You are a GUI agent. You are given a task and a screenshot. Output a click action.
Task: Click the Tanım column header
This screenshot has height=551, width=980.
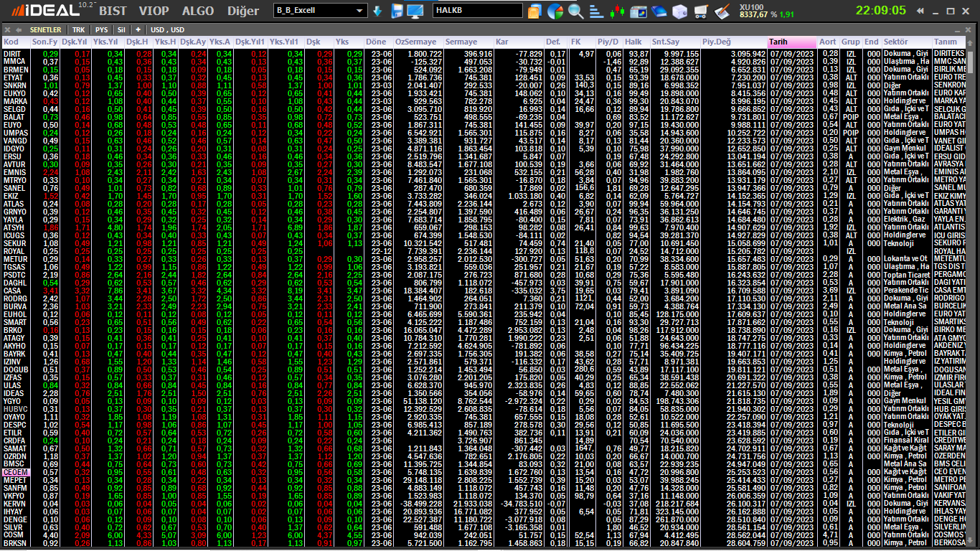point(949,42)
